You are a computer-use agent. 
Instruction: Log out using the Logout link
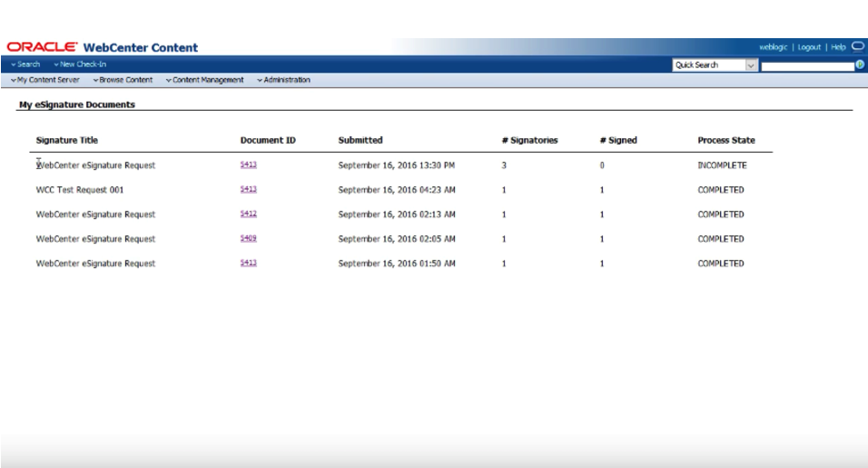tap(809, 47)
